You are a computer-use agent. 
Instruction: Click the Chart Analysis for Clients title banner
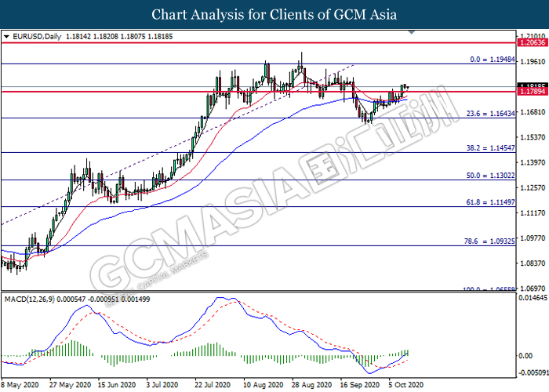274,14
